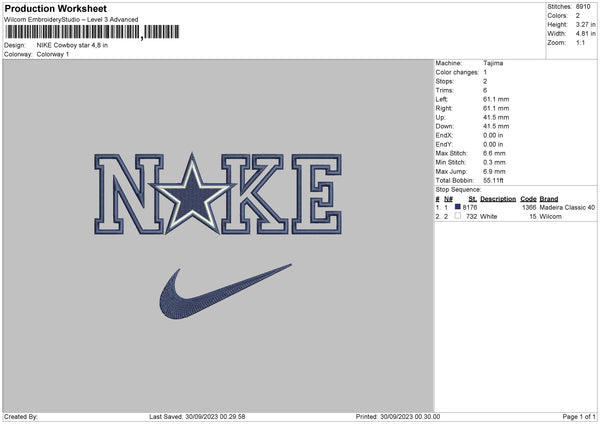Select the Madeira Classic 40 brand cell
The width and height of the screenshot is (600, 424).
pyautogui.click(x=567, y=207)
